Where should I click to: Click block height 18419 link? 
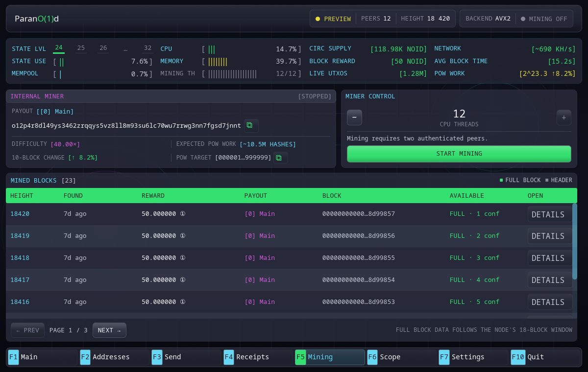tap(20, 236)
